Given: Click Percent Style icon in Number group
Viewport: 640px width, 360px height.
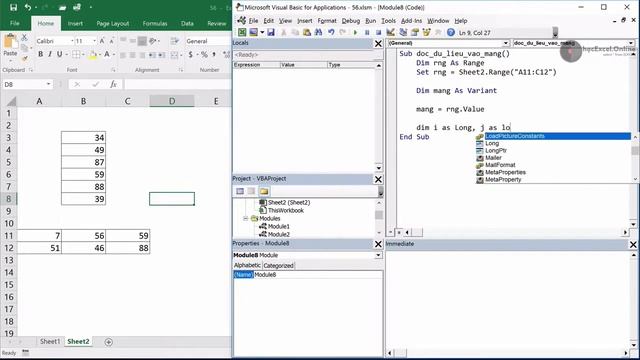Looking at the screenshot, I should tap(204, 54).
